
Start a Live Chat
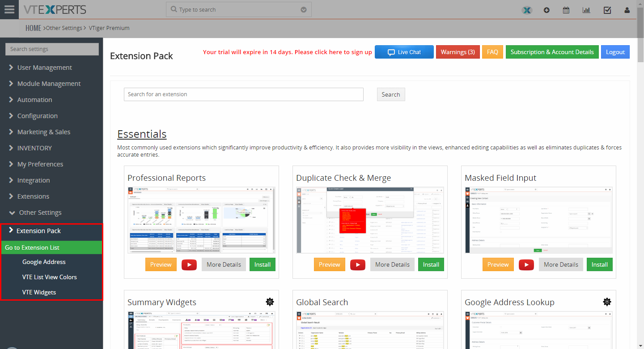pos(404,52)
